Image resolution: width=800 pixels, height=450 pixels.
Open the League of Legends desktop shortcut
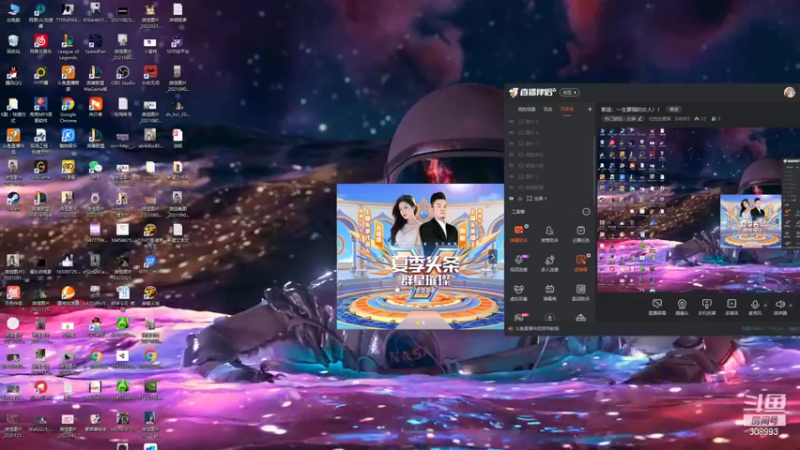[68, 45]
